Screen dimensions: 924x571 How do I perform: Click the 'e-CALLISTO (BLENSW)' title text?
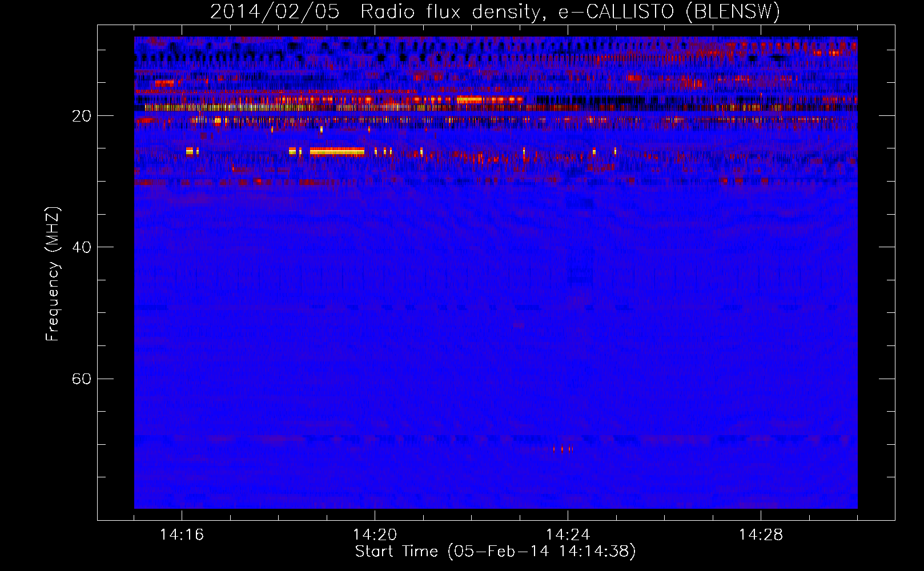669,11
